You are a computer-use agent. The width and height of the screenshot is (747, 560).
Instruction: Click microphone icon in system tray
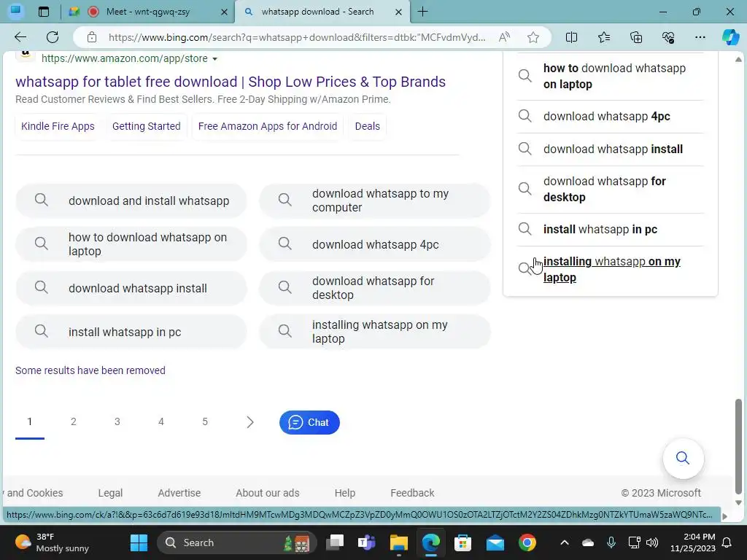pos(611,542)
